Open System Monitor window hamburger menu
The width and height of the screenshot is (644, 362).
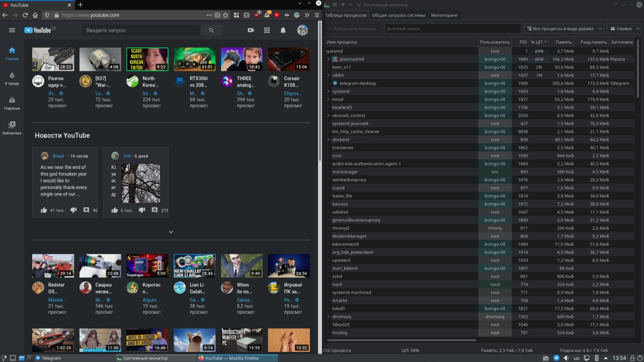coord(335,5)
